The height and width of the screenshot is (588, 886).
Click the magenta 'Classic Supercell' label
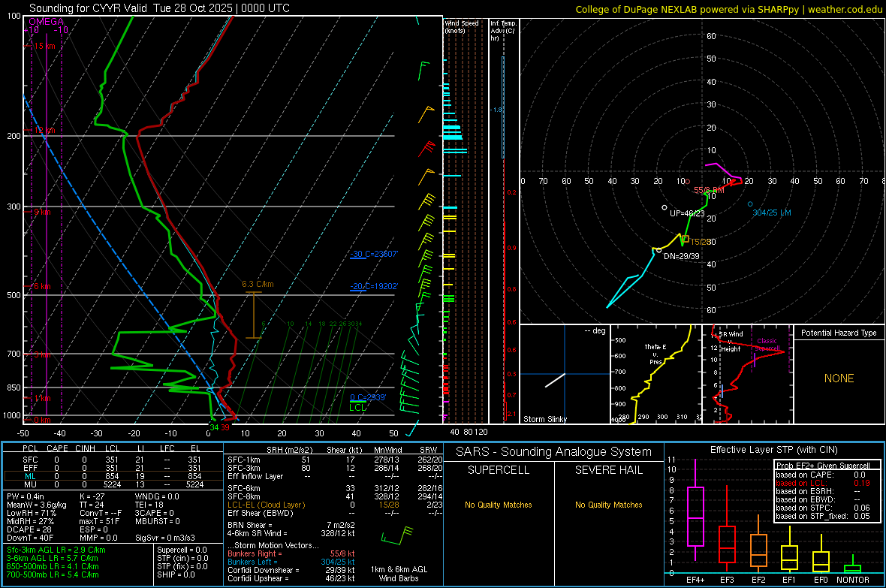point(767,345)
